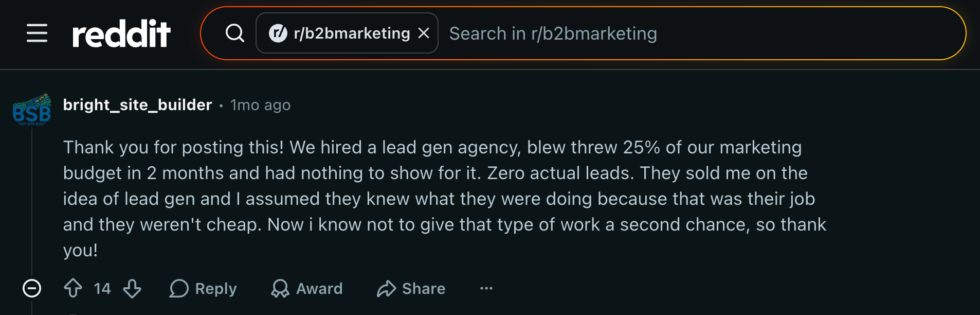Go to the Reddit home logo
This screenshot has width=980, height=315.
click(121, 34)
